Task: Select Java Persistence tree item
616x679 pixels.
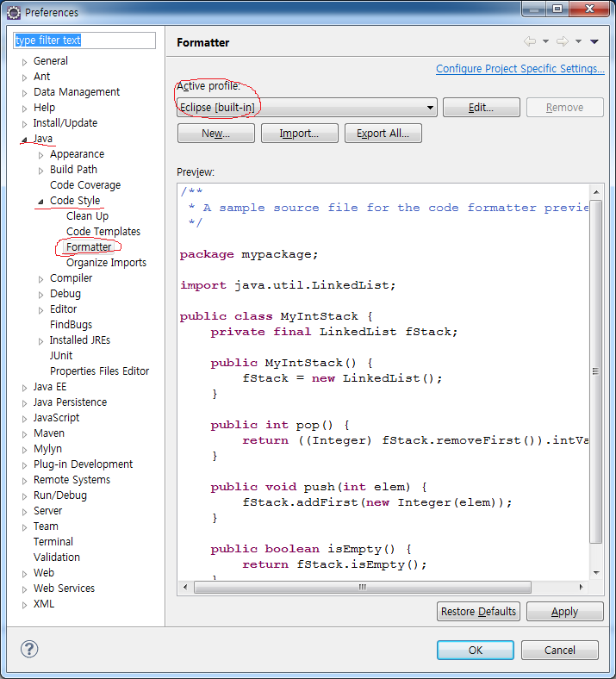Action: [x=70, y=402]
